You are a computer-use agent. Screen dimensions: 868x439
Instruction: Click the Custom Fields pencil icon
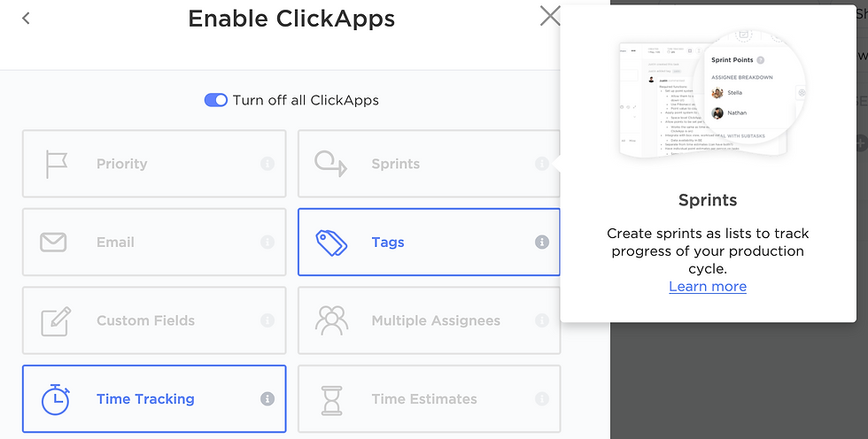tap(57, 321)
